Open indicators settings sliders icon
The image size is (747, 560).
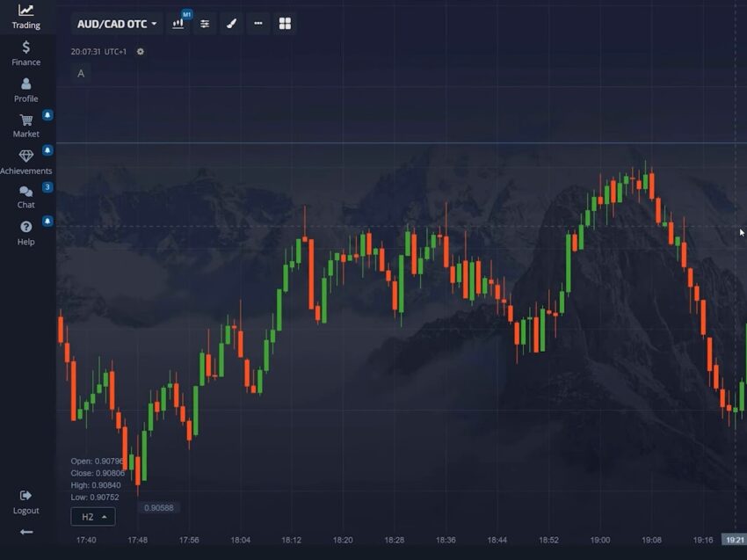point(205,24)
